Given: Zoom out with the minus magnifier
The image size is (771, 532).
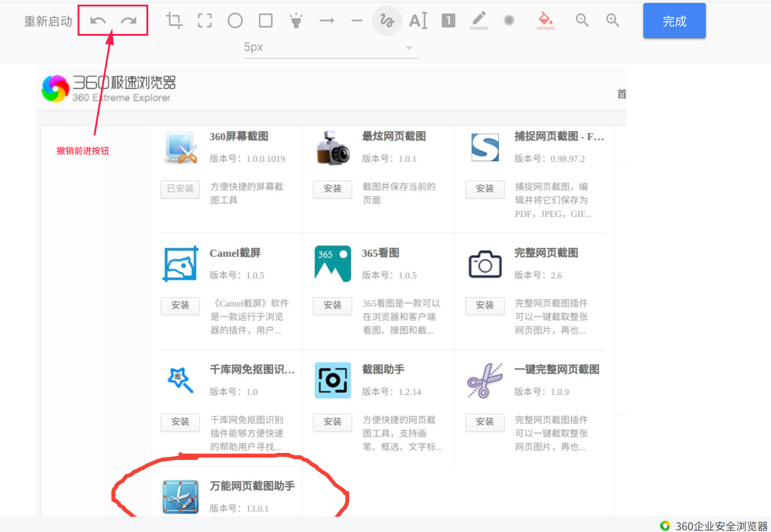Looking at the screenshot, I should click(582, 21).
